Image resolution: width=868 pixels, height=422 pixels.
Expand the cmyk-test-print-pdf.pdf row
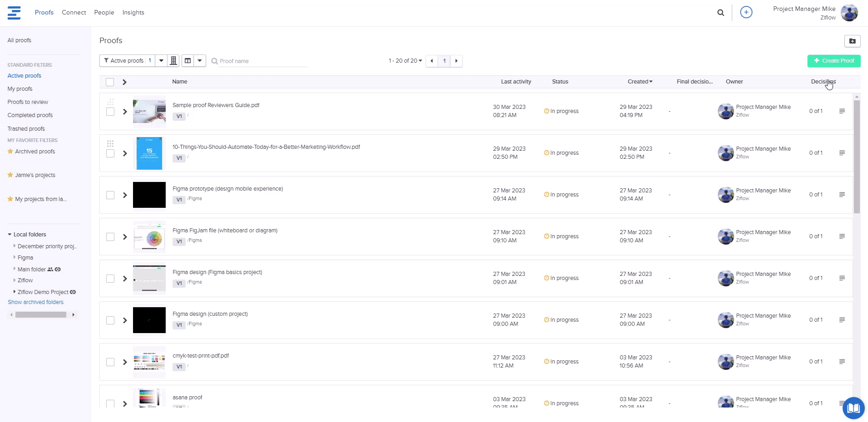click(125, 362)
